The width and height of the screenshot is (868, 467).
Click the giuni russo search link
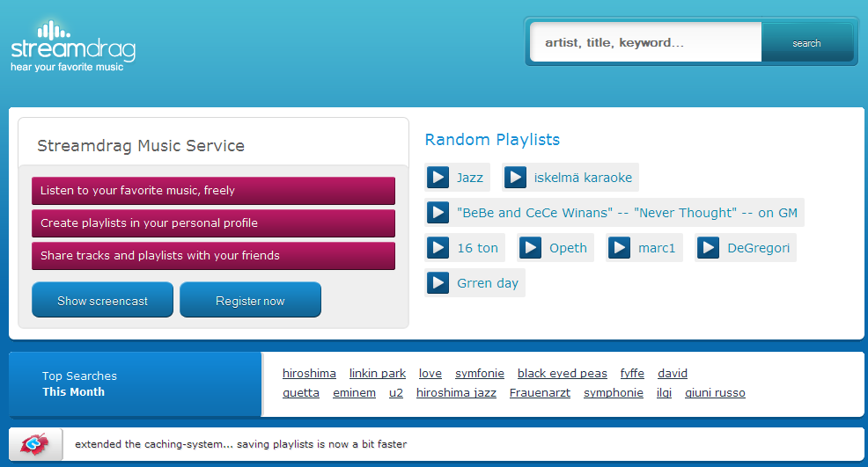(715, 393)
